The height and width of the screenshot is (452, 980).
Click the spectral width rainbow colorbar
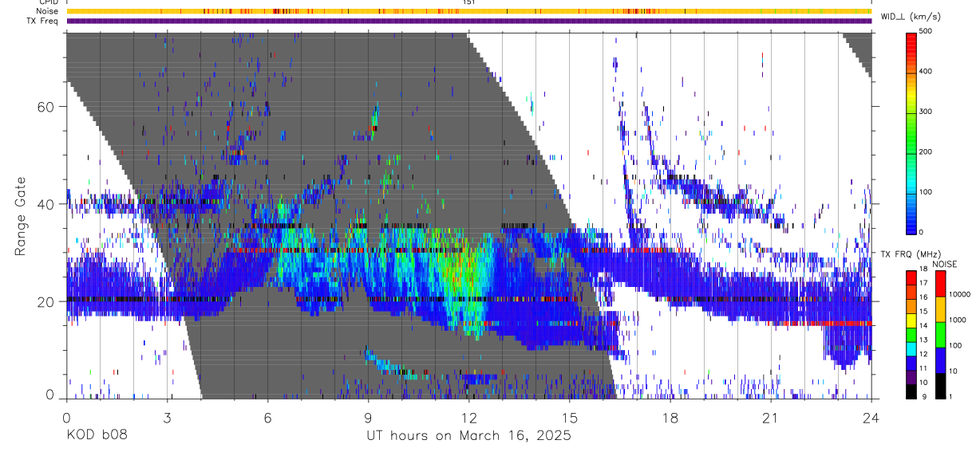(911, 133)
